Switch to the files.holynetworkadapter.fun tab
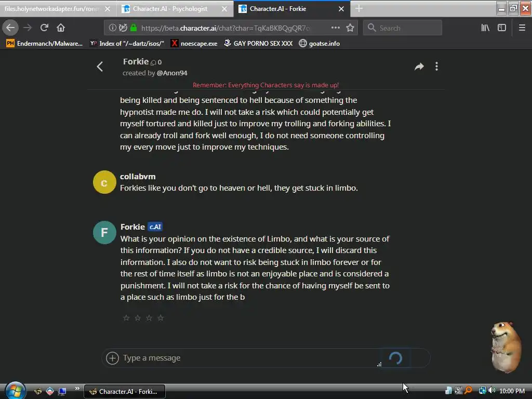Screen dimensions: 532x399 pos(57,9)
